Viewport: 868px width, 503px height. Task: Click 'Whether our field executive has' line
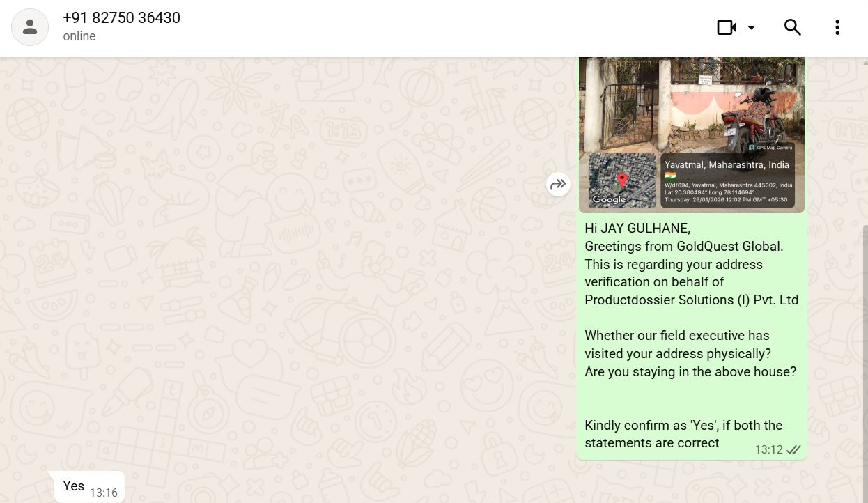click(x=677, y=336)
